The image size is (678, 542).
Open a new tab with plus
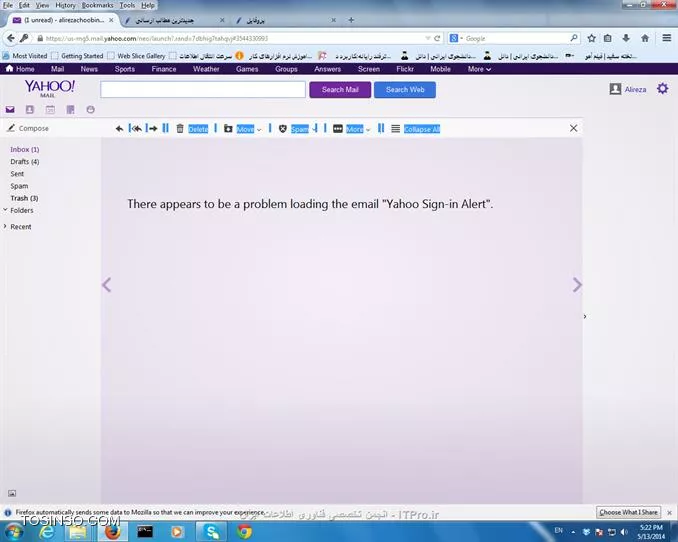pyautogui.click(x=351, y=20)
